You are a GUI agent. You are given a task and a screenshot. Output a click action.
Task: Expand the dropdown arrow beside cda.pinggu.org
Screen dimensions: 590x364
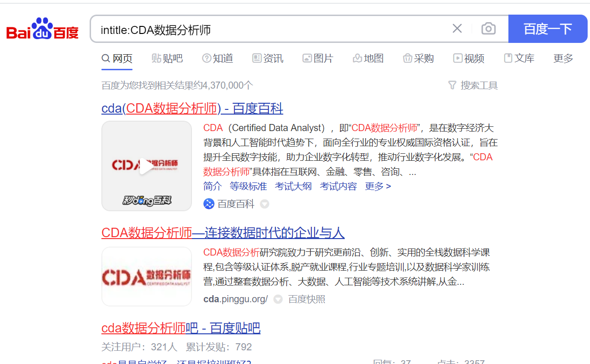tap(278, 299)
